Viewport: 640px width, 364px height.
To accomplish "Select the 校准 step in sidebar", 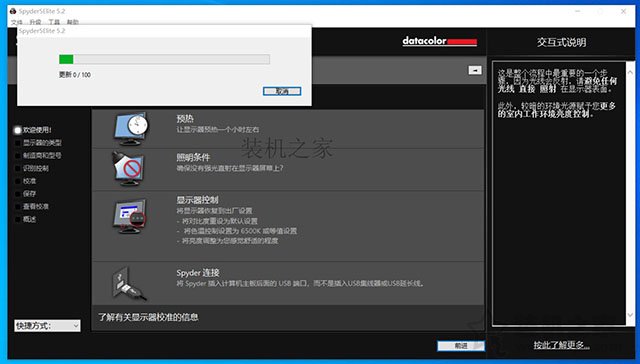I will pos(26,181).
